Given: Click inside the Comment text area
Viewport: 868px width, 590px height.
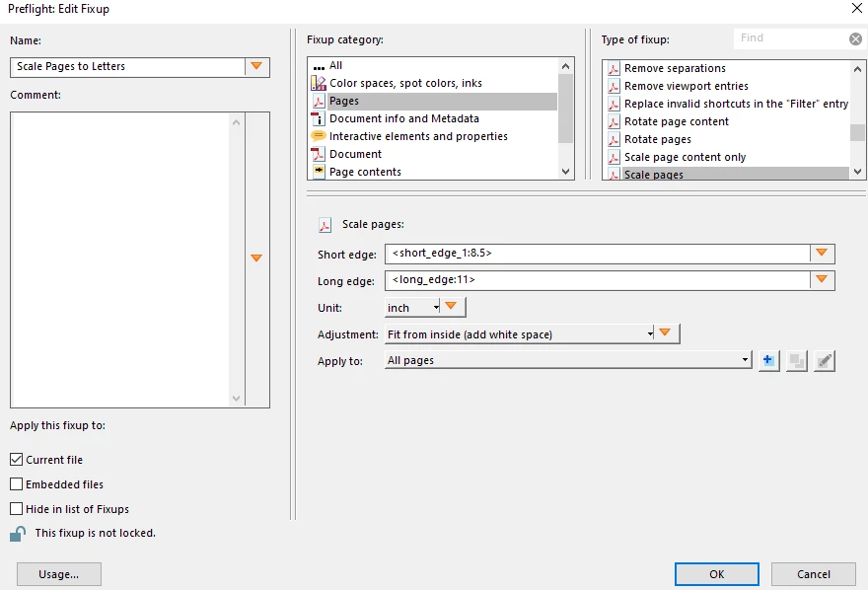Looking at the screenshot, I should (119, 260).
